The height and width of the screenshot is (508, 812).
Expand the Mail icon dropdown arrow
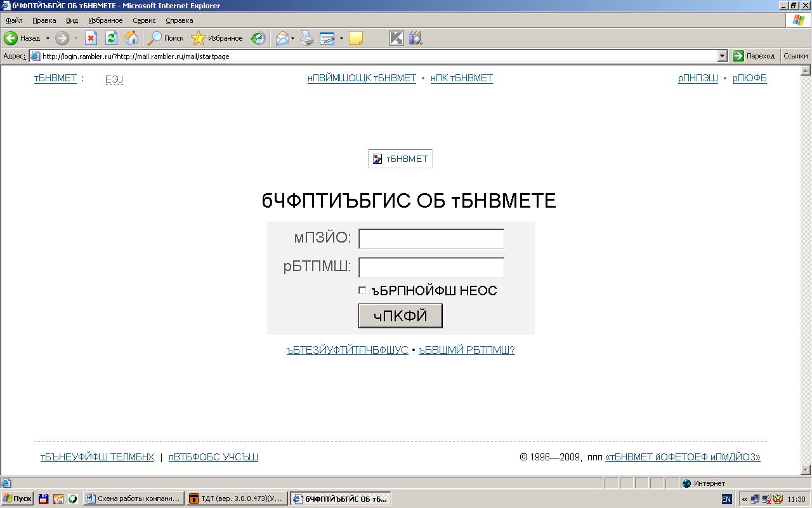coord(292,38)
